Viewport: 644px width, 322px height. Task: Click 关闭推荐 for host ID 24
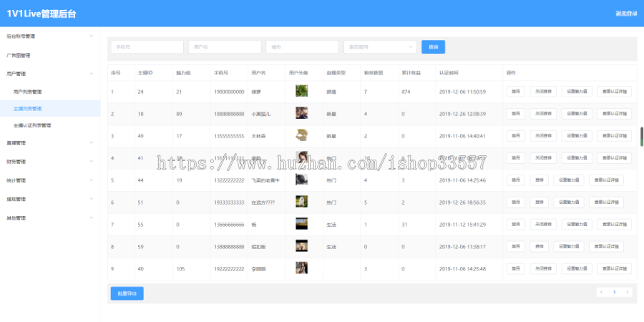(543, 92)
